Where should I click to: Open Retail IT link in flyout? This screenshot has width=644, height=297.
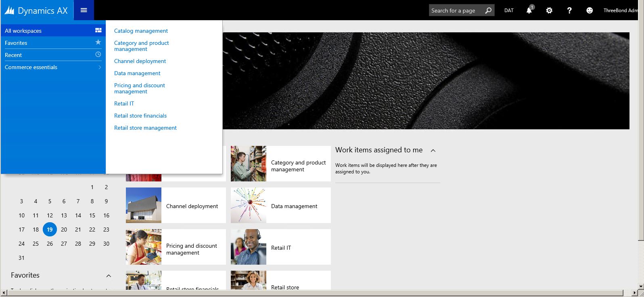click(x=124, y=103)
